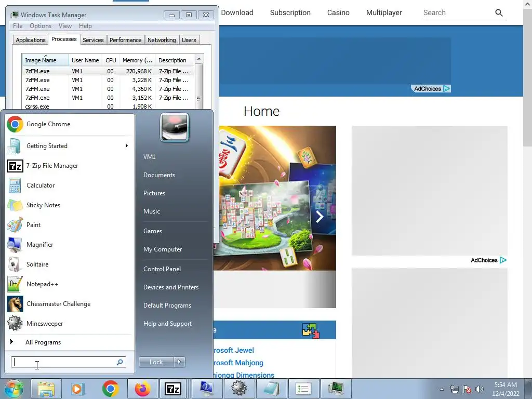Viewport: 532px width, 399px height.
Task: Switch to 7-Zip taskbar button
Action: pyautogui.click(x=172, y=389)
